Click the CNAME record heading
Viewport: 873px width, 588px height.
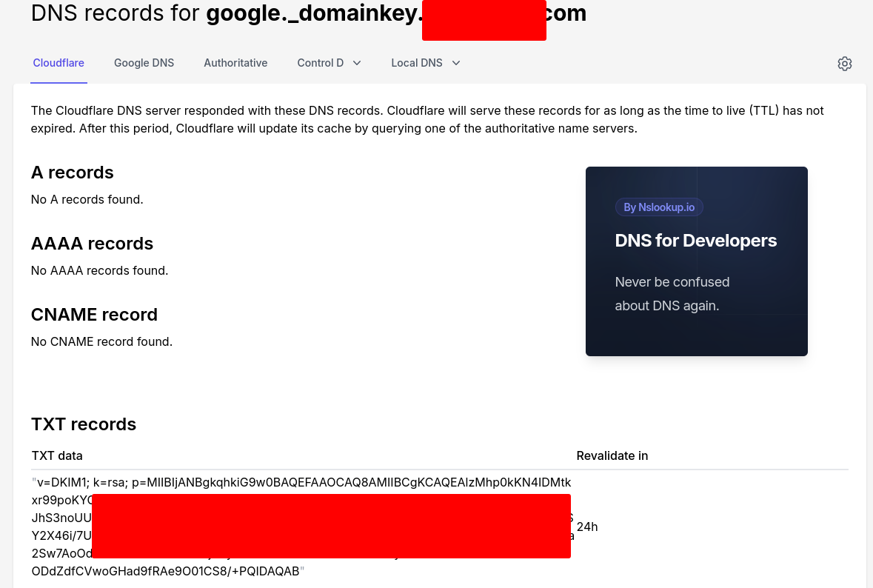[94, 315]
